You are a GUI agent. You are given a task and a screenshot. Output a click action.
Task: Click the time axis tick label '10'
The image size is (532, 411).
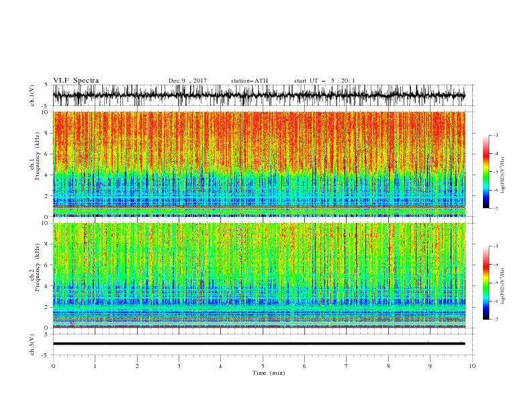click(472, 366)
